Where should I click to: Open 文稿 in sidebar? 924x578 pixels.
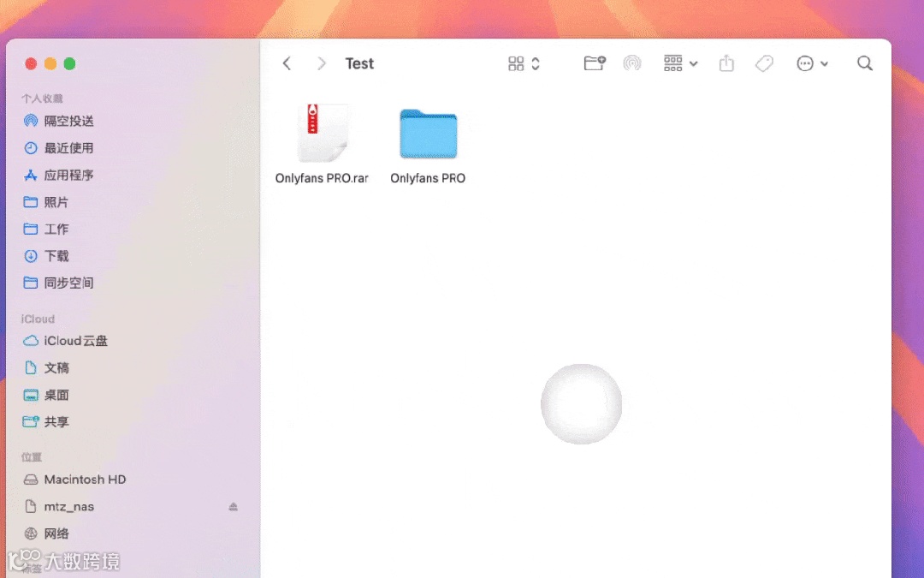coord(46,368)
